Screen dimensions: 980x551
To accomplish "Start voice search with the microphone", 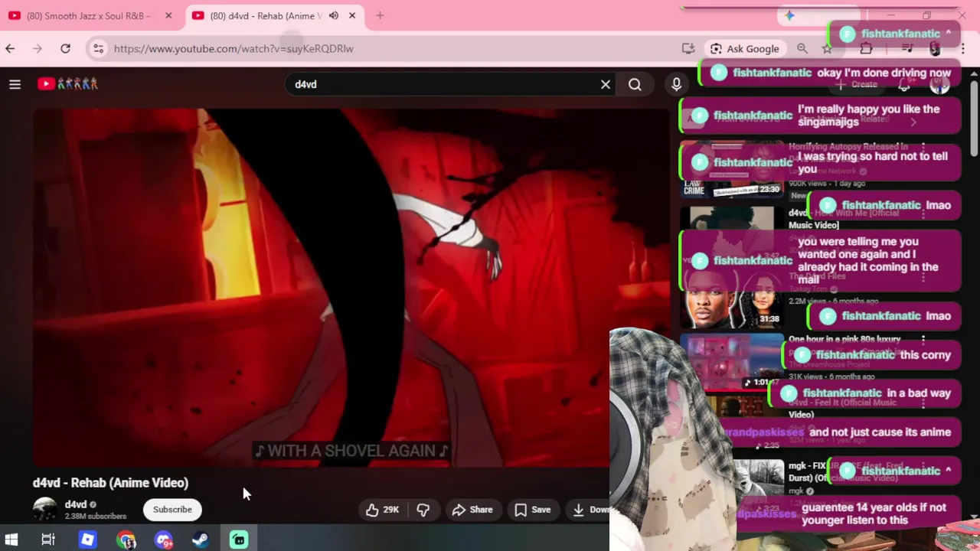I will tap(676, 84).
